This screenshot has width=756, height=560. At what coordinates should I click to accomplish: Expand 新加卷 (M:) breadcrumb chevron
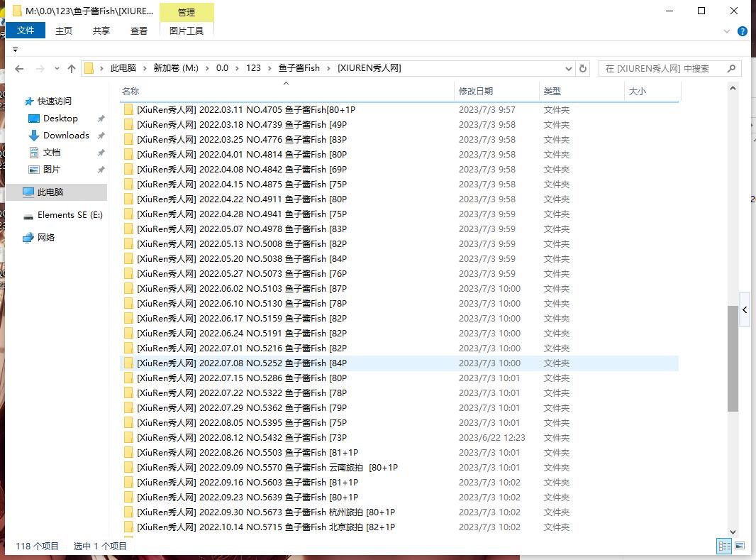207,69
